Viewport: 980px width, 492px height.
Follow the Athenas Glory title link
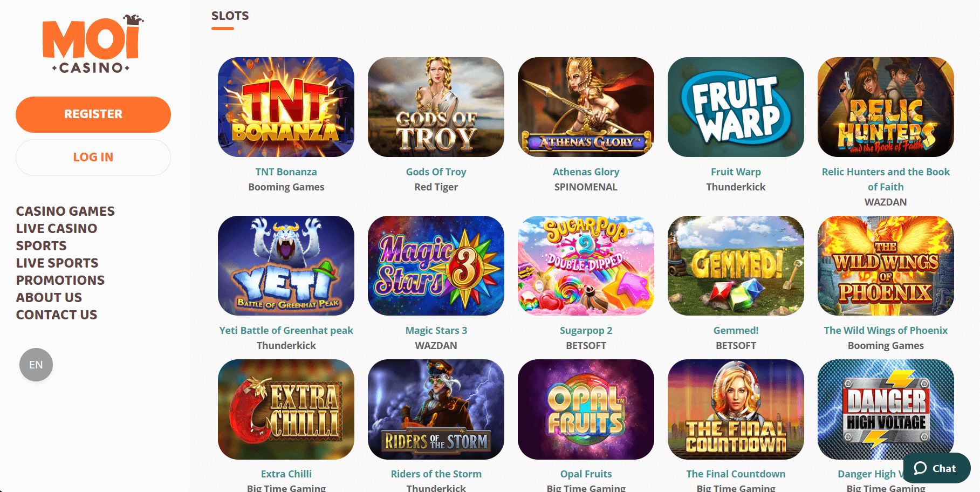pyautogui.click(x=586, y=172)
